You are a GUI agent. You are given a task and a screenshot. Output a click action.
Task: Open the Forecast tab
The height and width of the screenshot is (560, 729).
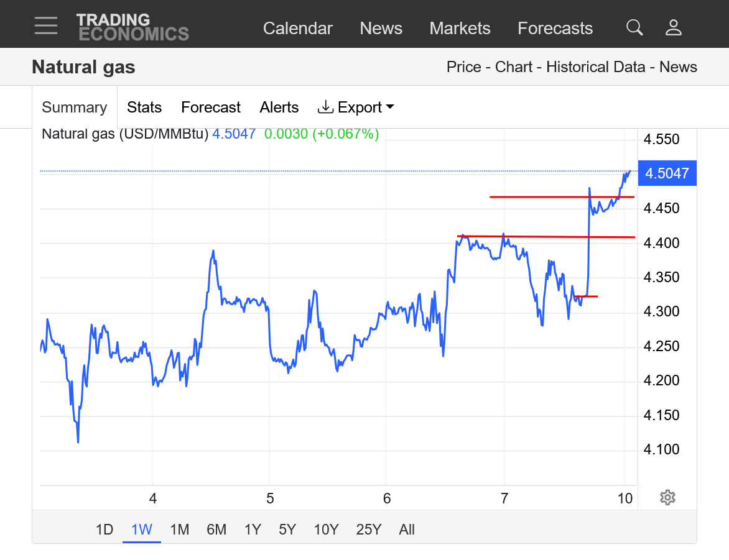tap(210, 108)
